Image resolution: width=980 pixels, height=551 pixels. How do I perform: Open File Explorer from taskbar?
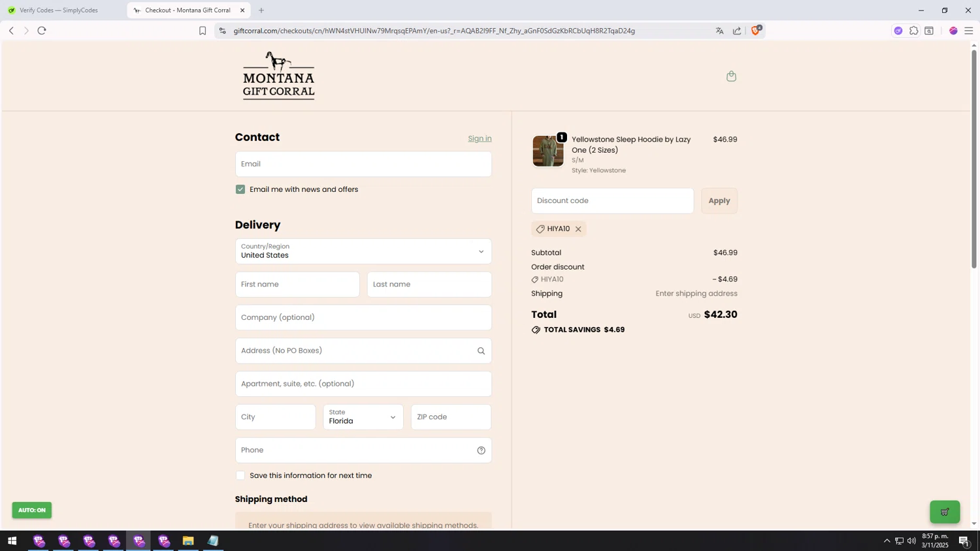(x=188, y=541)
